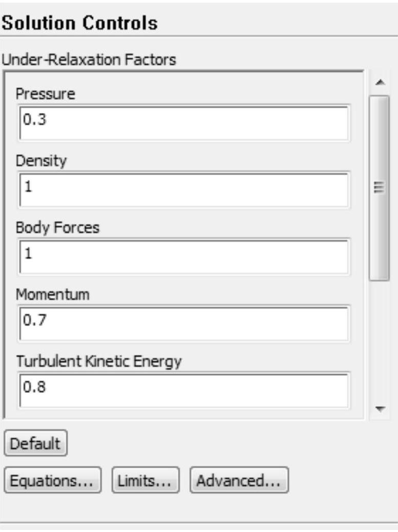The image size is (398, 532).
Task: Click the vertical scrollbar thumb
Action: point(380,187)
